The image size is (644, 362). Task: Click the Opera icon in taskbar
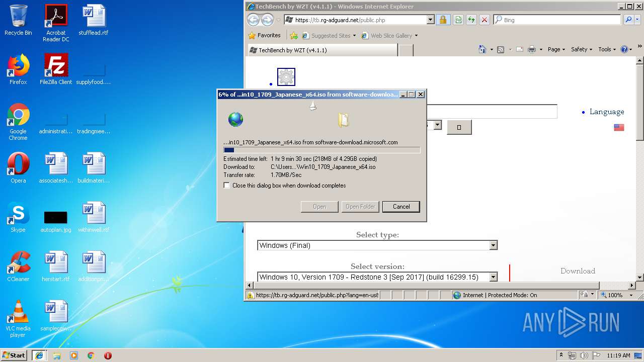[108, 355]
